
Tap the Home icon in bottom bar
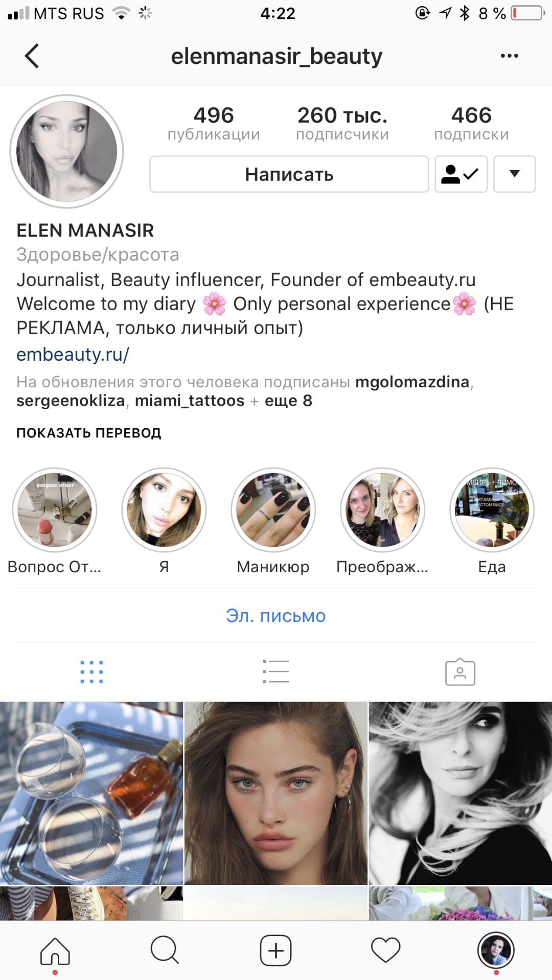[x=55, y=951]
